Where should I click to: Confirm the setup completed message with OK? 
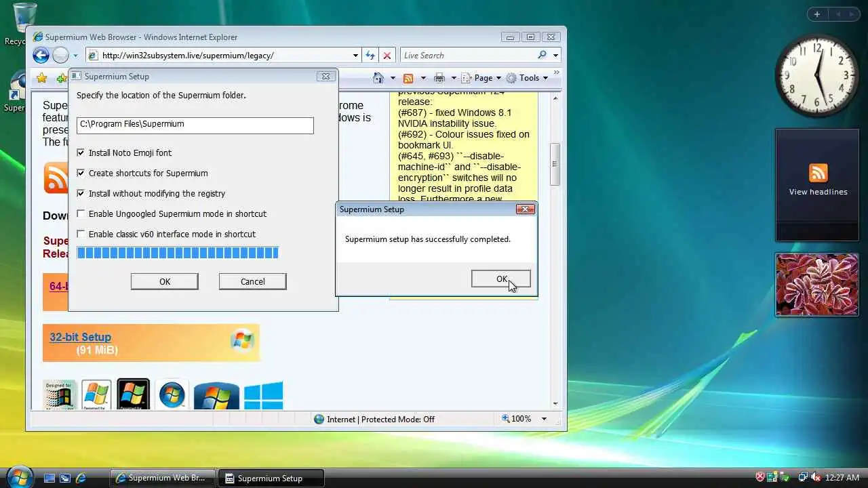tap(501, 279)
